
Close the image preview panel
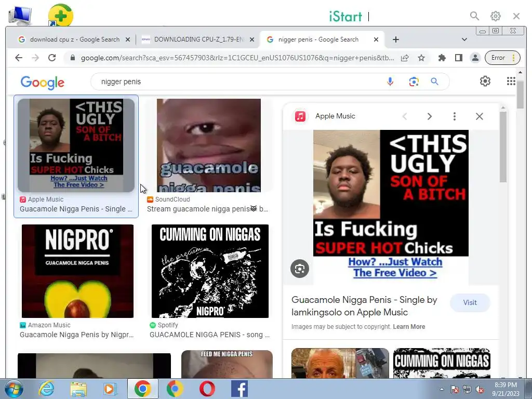pyautogui.click(x=480, y=116)
